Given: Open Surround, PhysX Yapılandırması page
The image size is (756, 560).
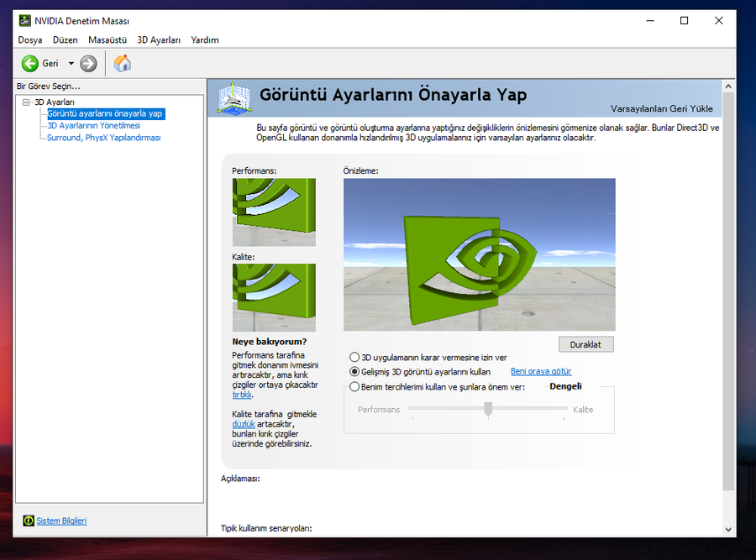Looking at the screenshot, I should coord(103,138).
